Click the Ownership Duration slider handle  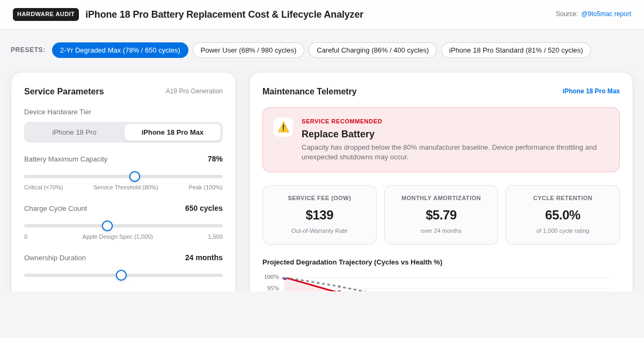click(x=121, y=275)
